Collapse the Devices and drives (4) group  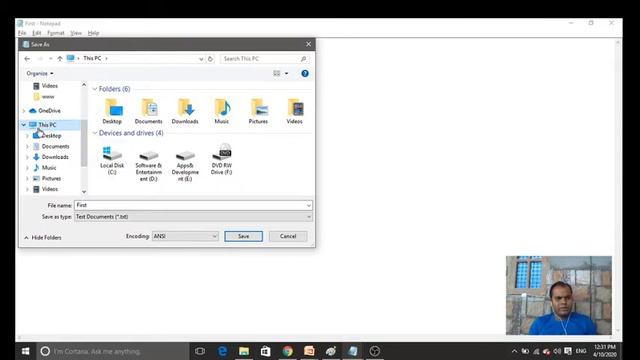(95, 133)
